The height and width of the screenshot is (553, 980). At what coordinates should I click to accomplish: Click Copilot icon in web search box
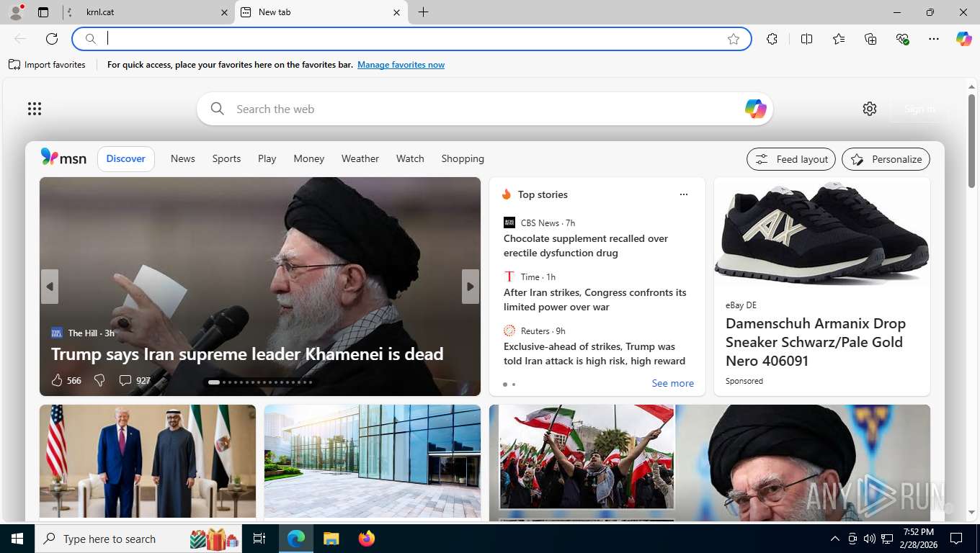tap(755, 109)
